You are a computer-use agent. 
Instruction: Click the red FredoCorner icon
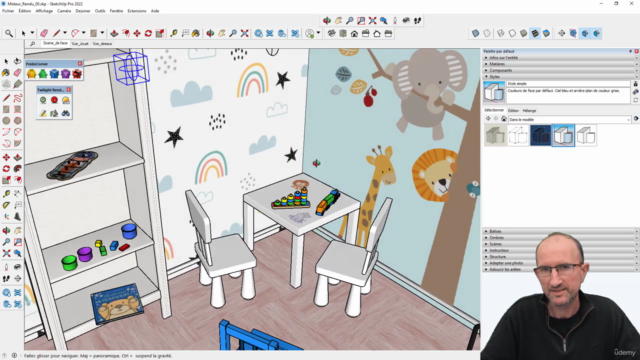[x=77, y=74]
